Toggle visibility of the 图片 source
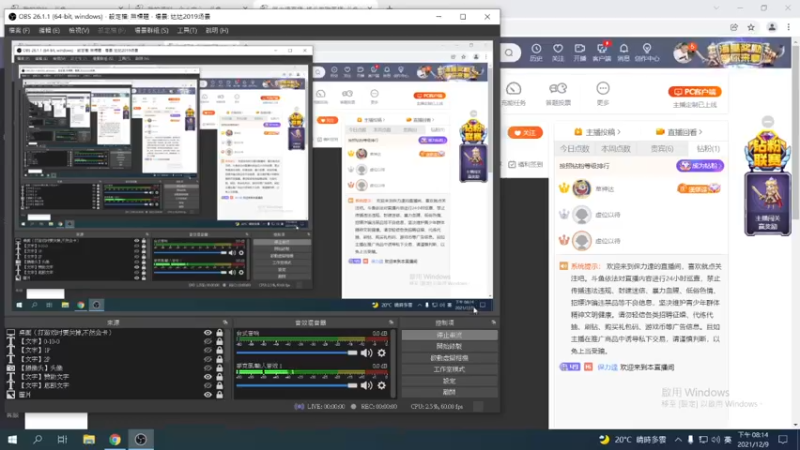This screenshot has height=450, width=800. point(207,394)
